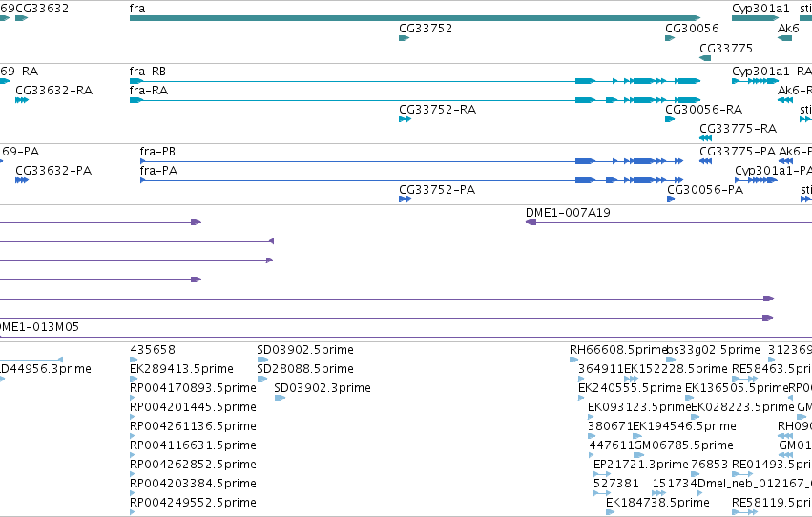Select the CG33752-RA transcript glyph
812x517 pixels.
(x=405, y=119)
